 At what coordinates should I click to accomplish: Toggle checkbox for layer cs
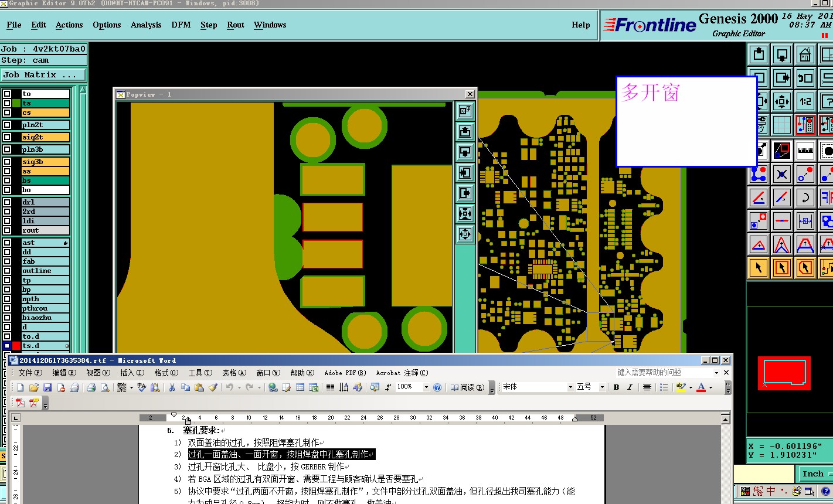tap(7, 113)
